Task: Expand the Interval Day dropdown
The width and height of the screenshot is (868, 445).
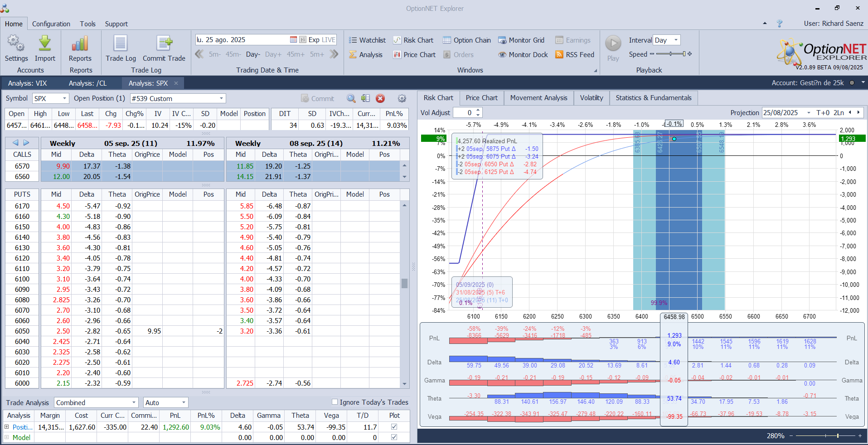Action: (x=676, y=40)
